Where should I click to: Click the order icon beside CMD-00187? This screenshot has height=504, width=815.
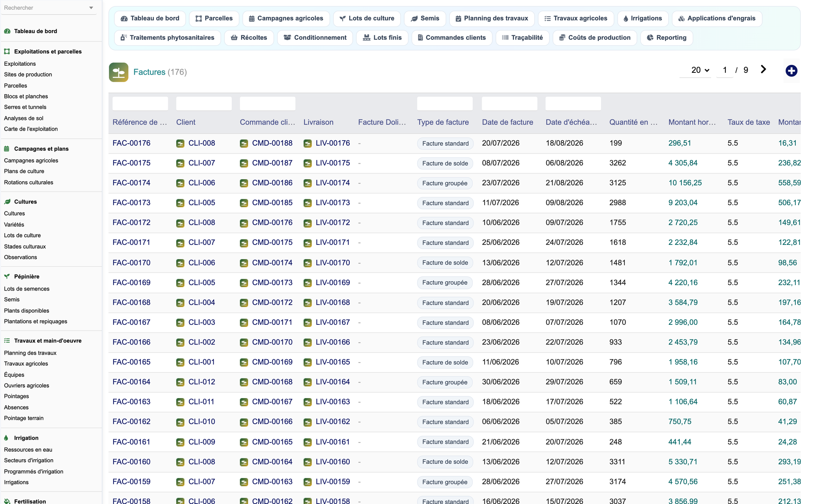(x=244, y=163)
